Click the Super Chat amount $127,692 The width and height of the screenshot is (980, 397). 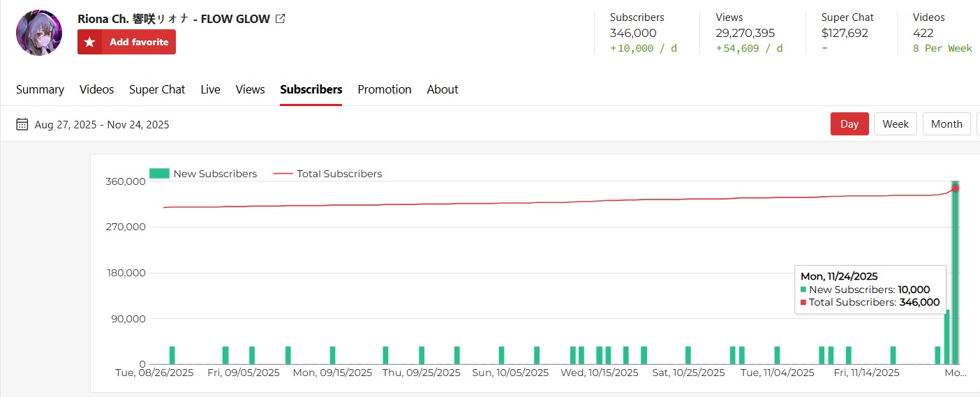(845, 33)
